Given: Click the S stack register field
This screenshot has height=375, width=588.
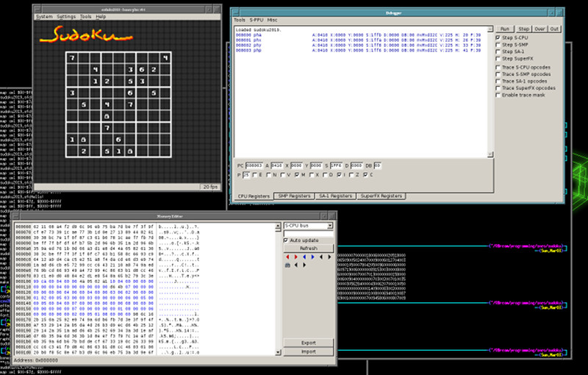Looking at the screenshot, I should point(336,165).
